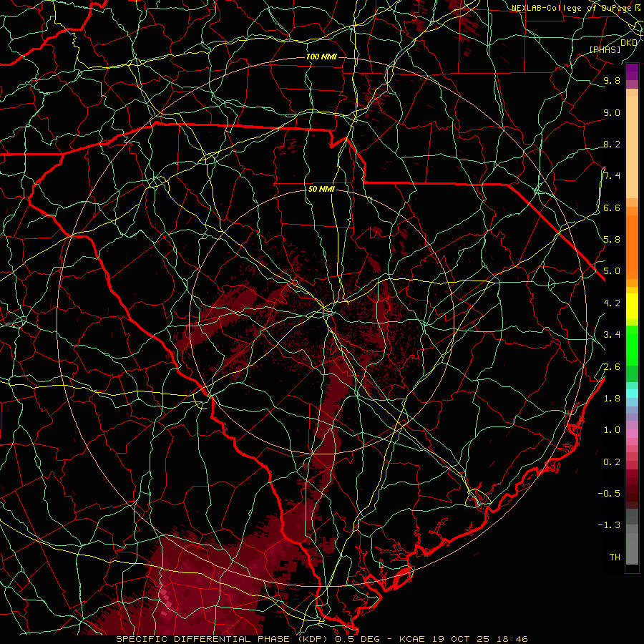The height and width of the screenshot is (644, 644).
Task: Click the -0.5 value on color scale
Action: [x=609, y=494]
